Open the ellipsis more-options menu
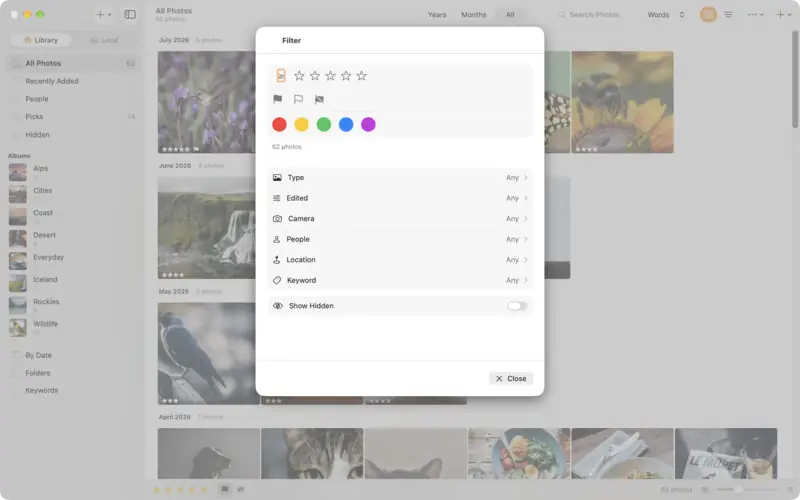 [x=756, y=15]
